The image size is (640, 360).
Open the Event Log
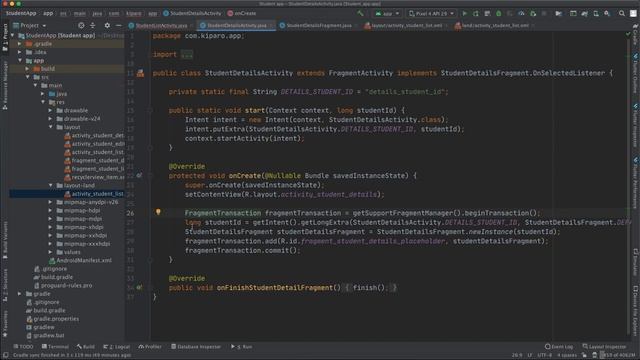tap(559, 347)
